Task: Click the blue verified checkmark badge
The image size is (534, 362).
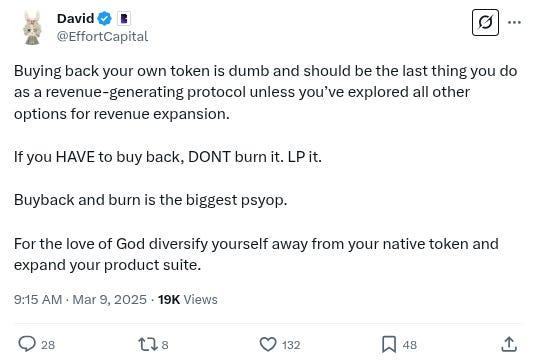Action: tap(105, 18)
